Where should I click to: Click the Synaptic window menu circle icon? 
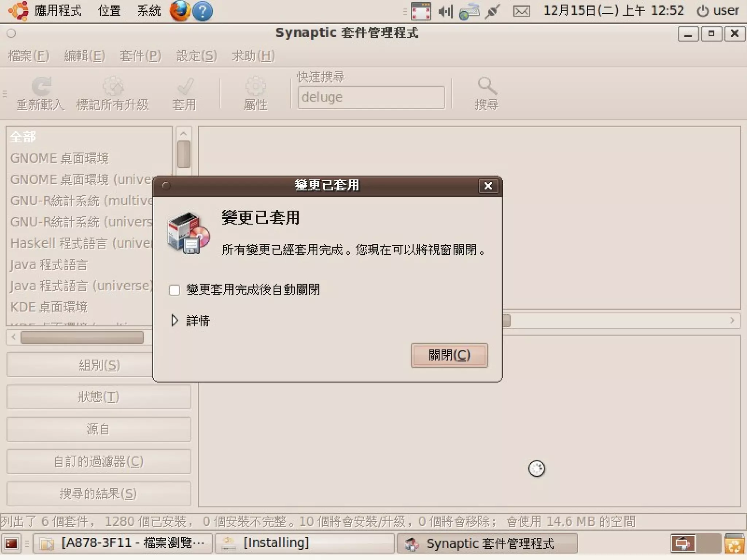[x=11, y=33]
